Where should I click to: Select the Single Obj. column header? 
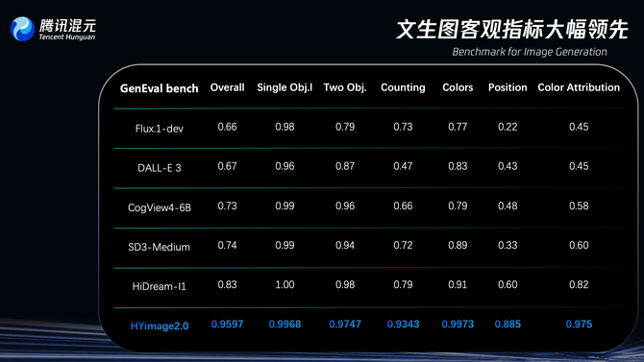click(x=285, y=87)
